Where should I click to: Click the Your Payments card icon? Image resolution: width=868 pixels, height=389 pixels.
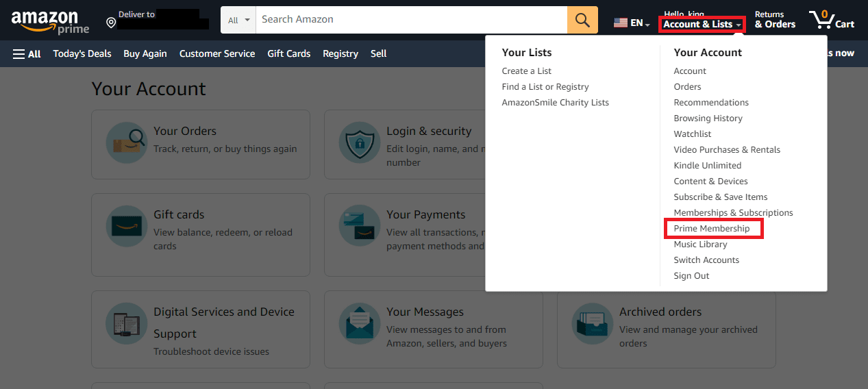pos(359,227)
